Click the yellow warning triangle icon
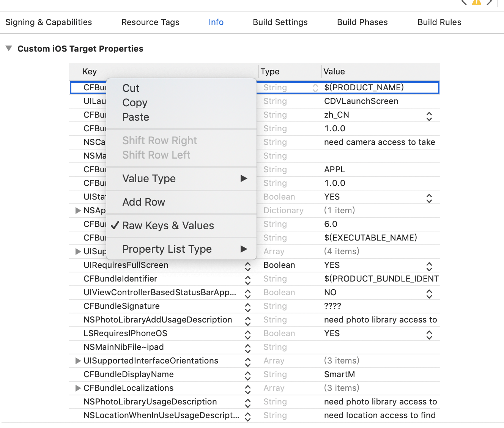This screenshot has height=428, width=504. point(477,3)
